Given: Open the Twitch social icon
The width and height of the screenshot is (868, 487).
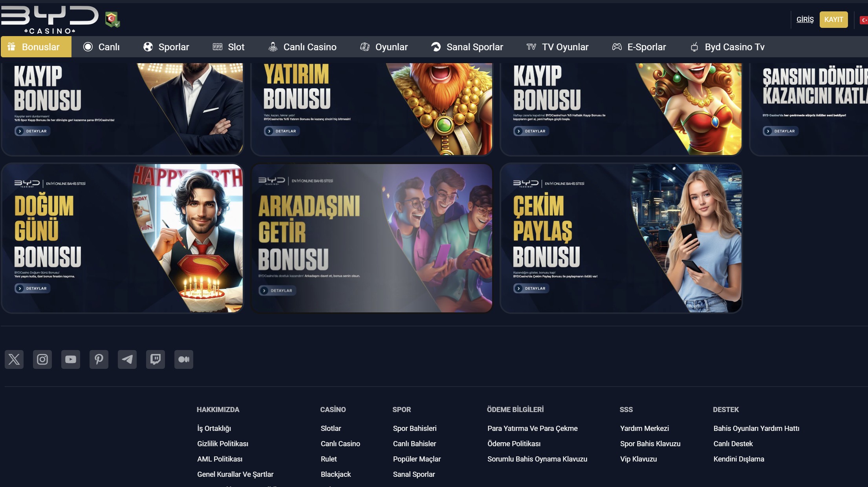Looking at the screenshot, I should (x=156, y=359).
